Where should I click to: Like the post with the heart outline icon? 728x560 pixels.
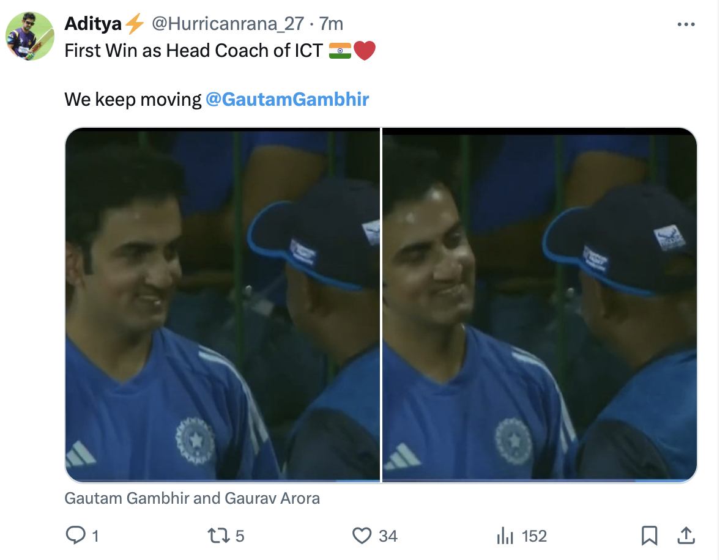click(362, 536)
